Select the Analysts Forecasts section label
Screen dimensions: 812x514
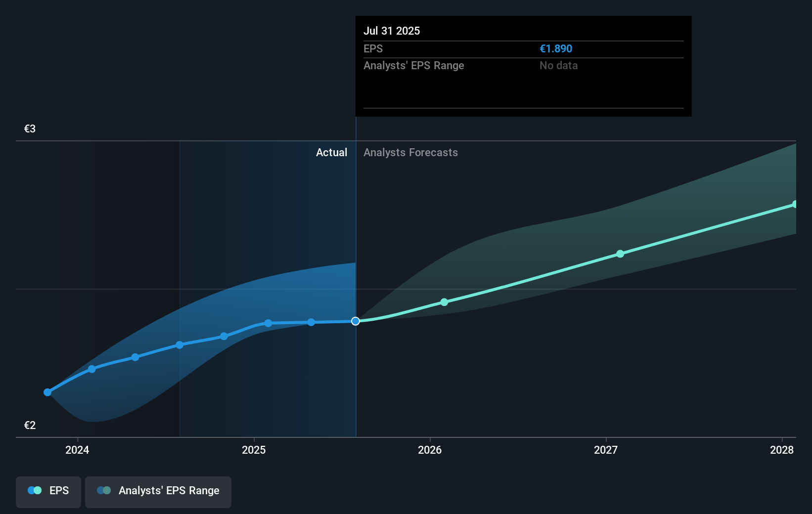[x=410, y=152]
